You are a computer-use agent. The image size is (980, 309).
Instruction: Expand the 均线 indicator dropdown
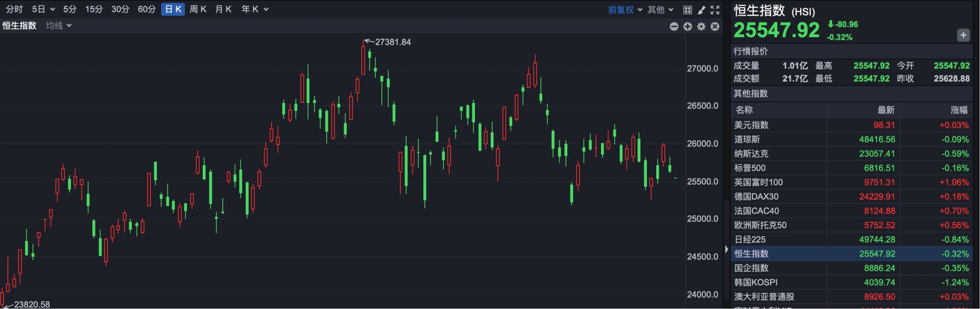(59, 25)
